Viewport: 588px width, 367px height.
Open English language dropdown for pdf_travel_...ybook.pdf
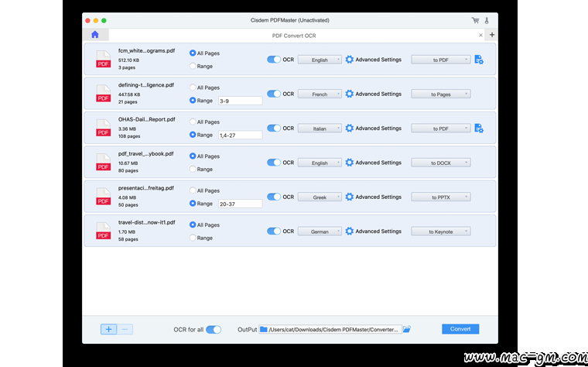(320, 163)
